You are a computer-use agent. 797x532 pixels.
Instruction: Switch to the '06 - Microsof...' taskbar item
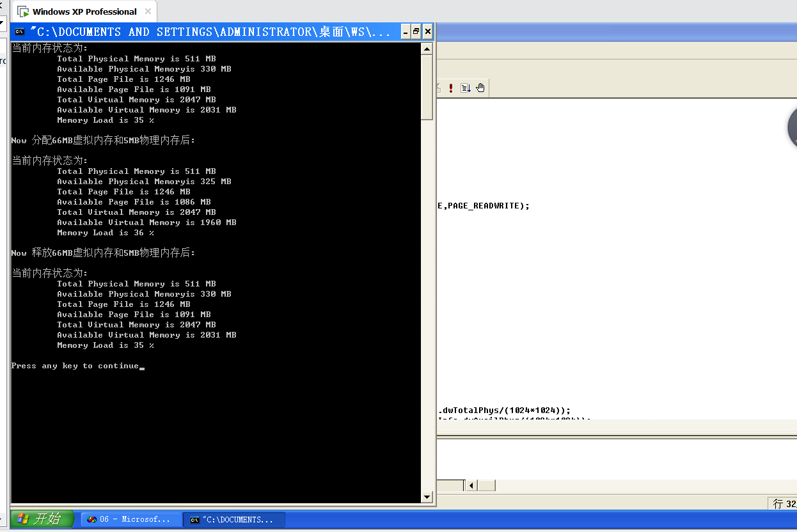(x=130, y=519)
